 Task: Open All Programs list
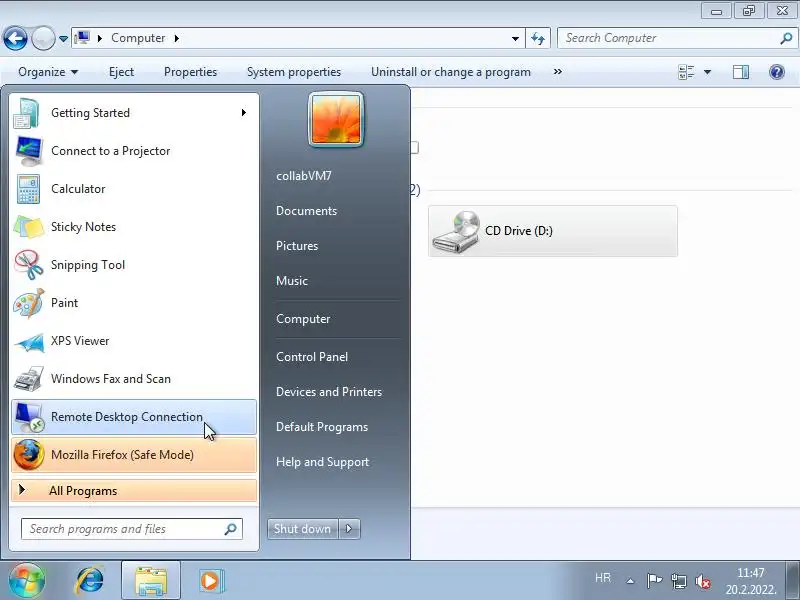tap(134, 491)
